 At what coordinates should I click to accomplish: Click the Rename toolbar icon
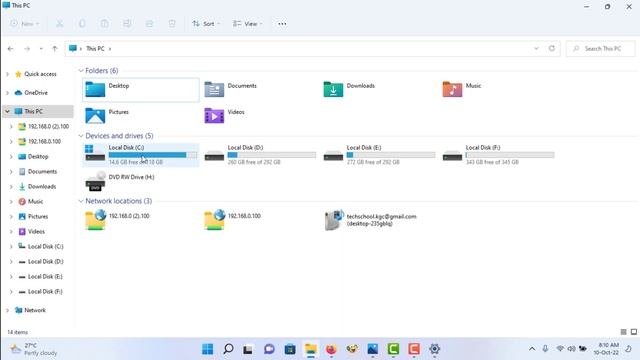127,24
